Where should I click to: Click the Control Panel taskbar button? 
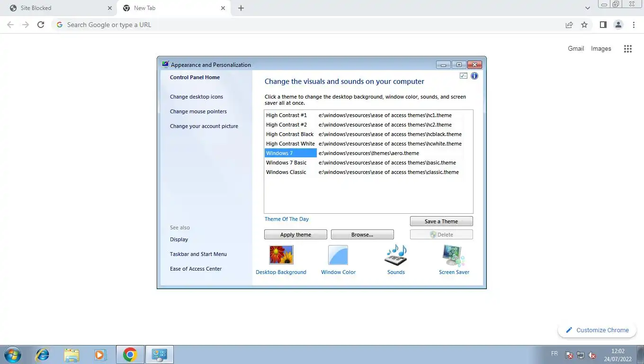point(160,355)
